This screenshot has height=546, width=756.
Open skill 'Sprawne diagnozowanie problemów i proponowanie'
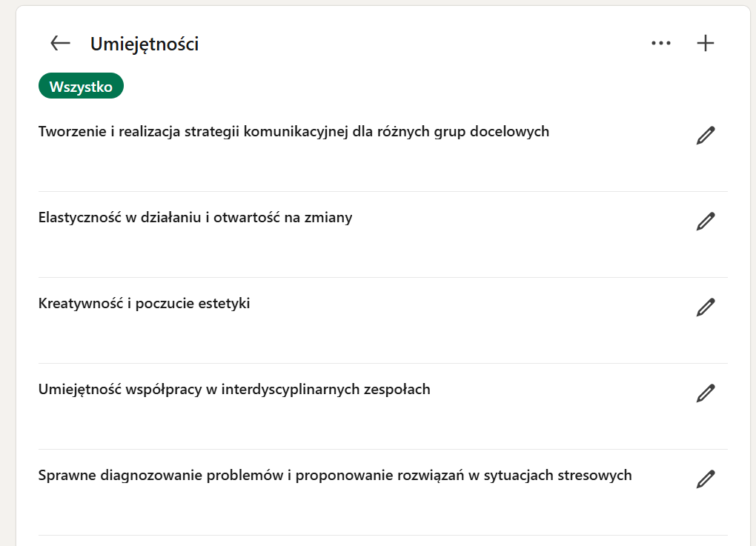pyautogui.click(x=335, y=475)
